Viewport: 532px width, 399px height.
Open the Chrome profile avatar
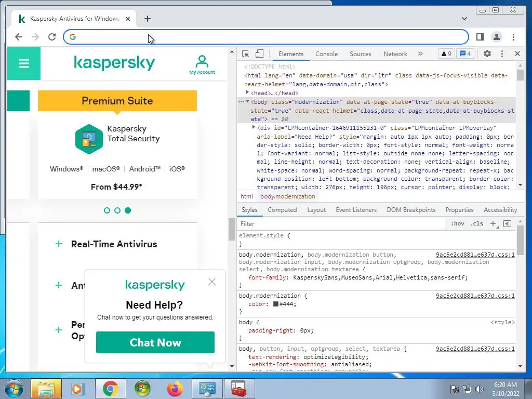click(x=497, y=37)
